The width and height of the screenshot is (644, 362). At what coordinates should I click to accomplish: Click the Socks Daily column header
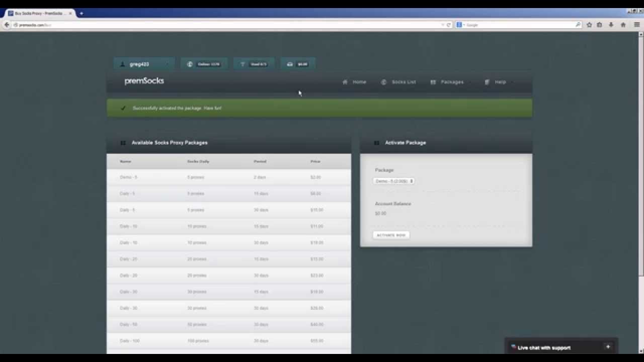tap(198, 161)
